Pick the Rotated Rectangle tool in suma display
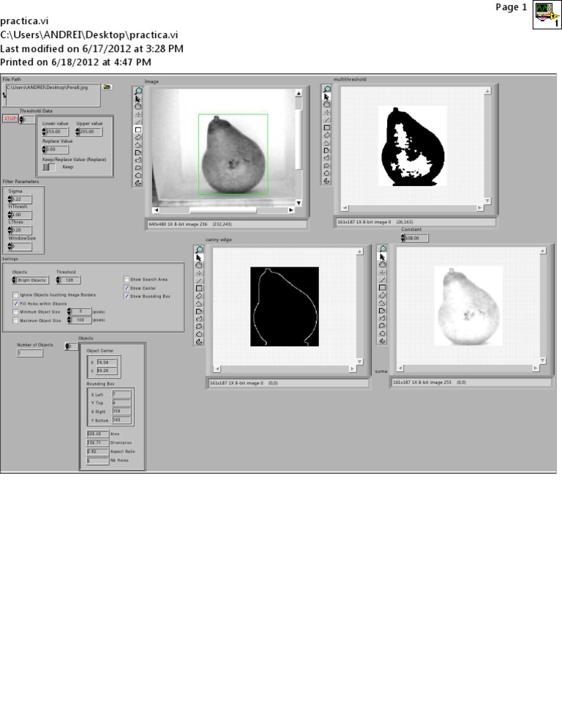This screenshot has height=728, width=562. pos(382,295)
